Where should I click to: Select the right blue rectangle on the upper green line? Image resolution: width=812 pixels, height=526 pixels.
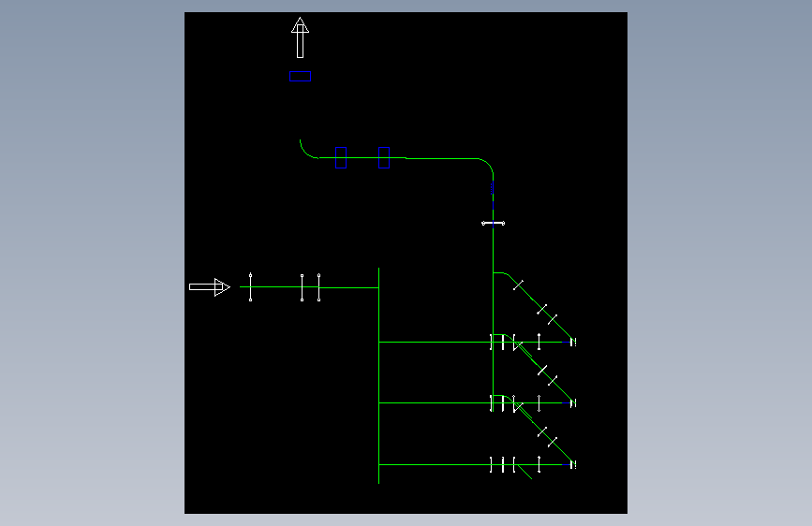tap(384, 158)
